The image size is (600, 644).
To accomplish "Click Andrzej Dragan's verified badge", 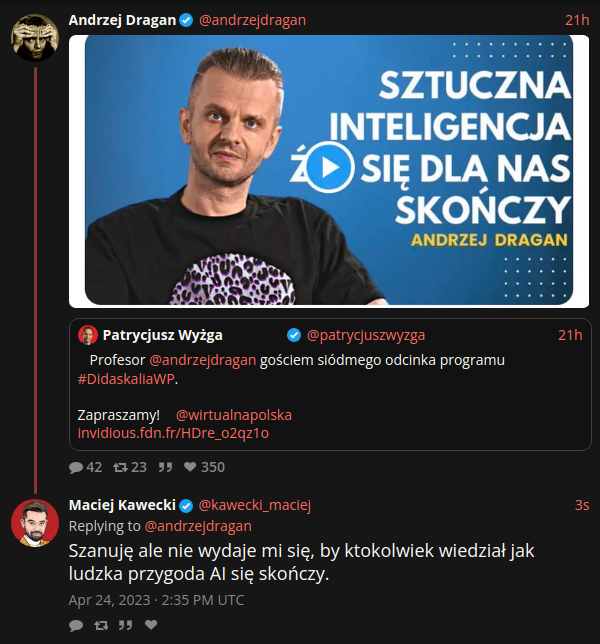I will [x=186, y=20].
